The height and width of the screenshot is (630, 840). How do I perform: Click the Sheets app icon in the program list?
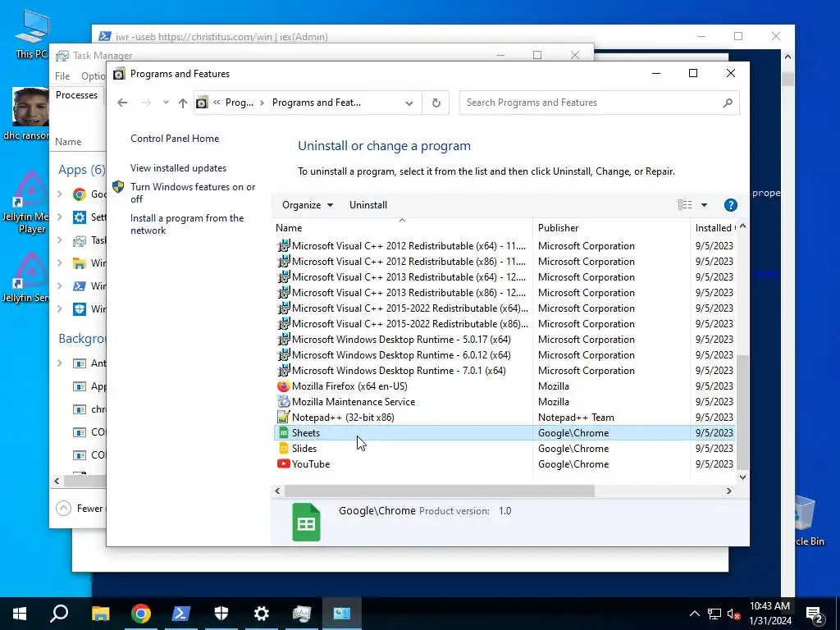coord(283,433)
